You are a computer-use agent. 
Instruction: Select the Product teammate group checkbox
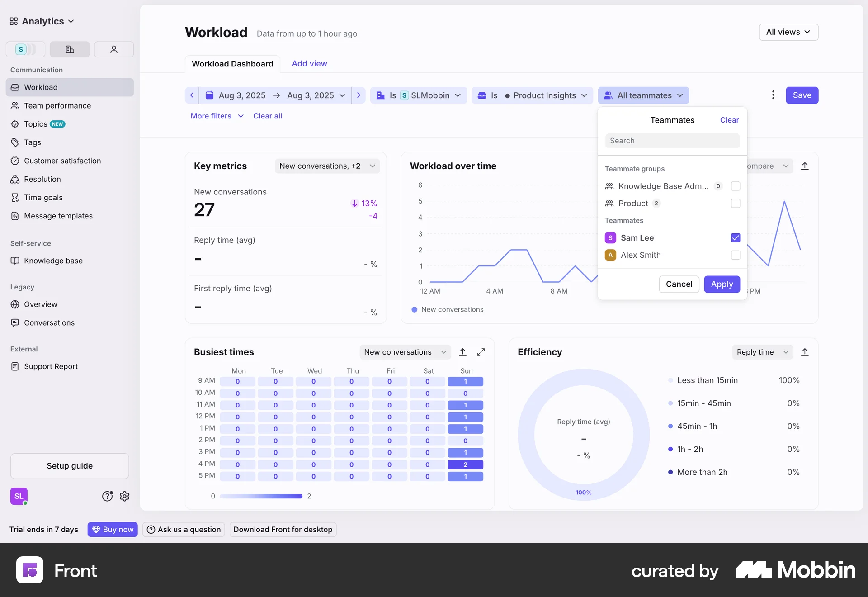tap(736, 204)
